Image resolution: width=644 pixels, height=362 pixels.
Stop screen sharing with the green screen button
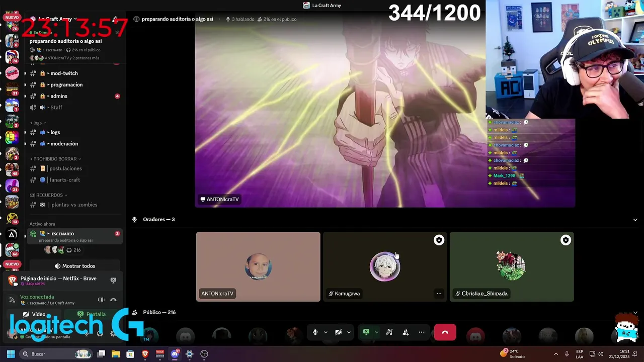coord(366,332)
